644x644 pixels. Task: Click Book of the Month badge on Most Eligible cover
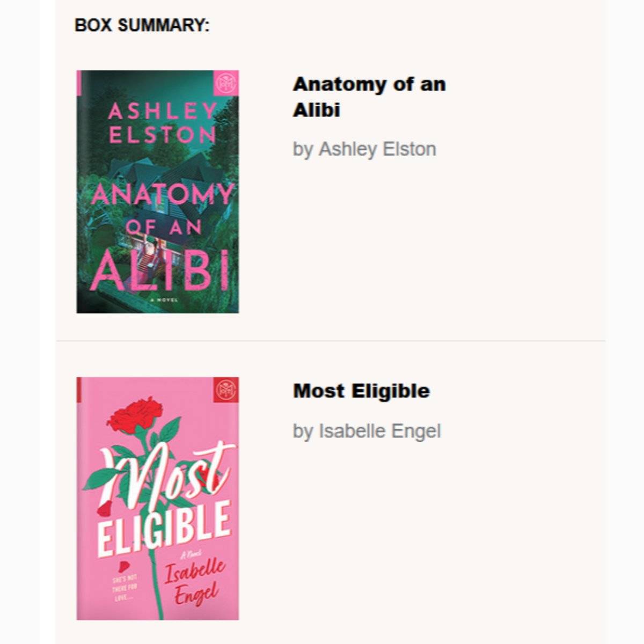click(x=226, y=390)
